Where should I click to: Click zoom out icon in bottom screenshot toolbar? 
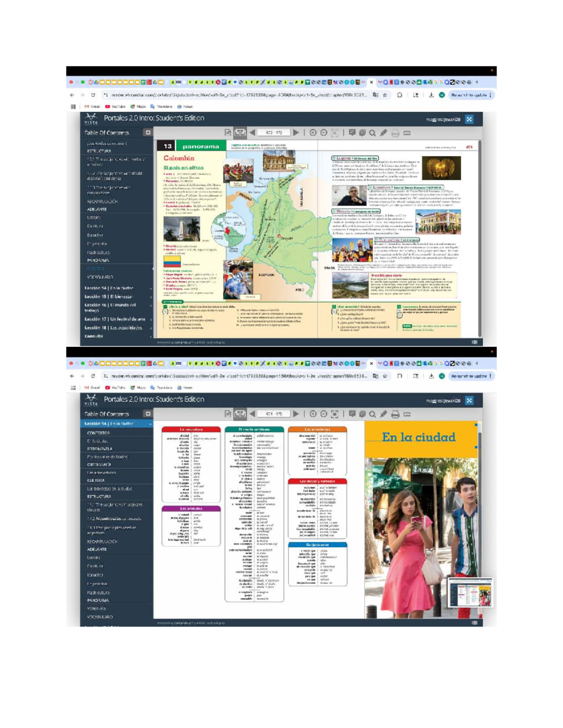pyautogui.click(x=324, y=414)
